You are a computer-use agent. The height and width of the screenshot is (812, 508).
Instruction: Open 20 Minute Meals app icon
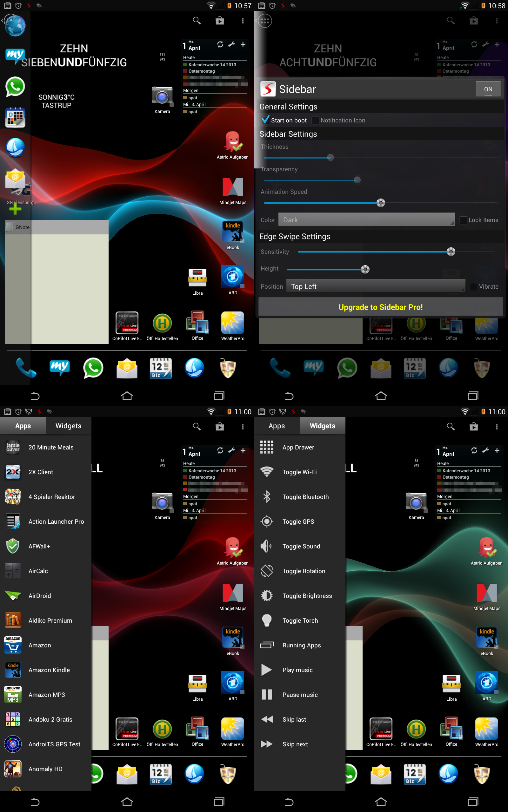(13, 447)
